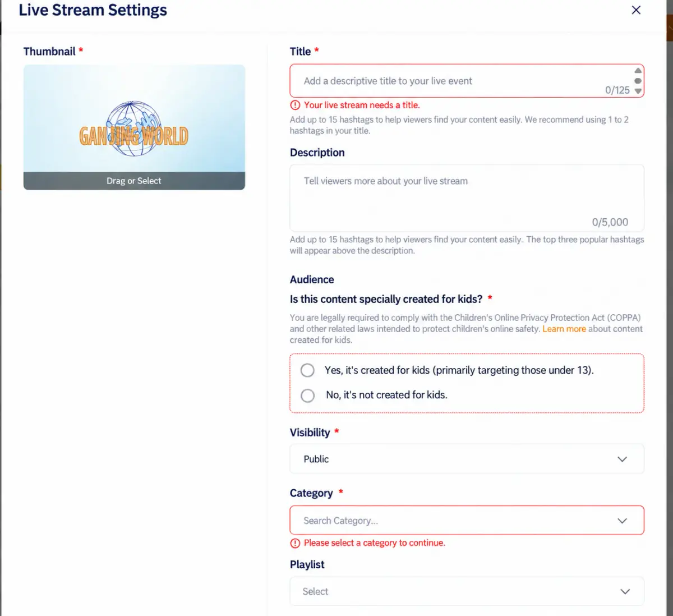Image resolution: width=673 pixels, height=616 pixels.
Task: Click the Visibility label
Action: pos(310,433)
